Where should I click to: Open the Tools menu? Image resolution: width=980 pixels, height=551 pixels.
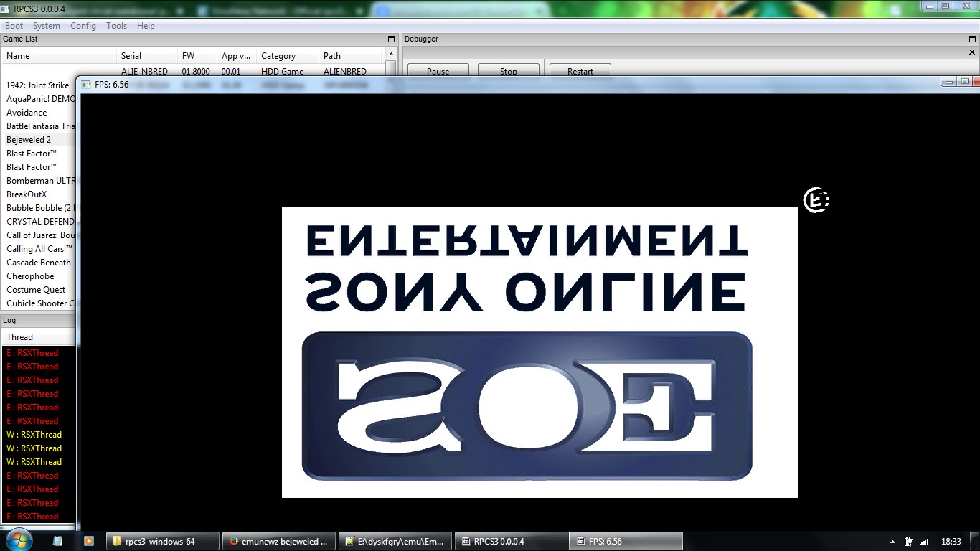pos(116,26)
